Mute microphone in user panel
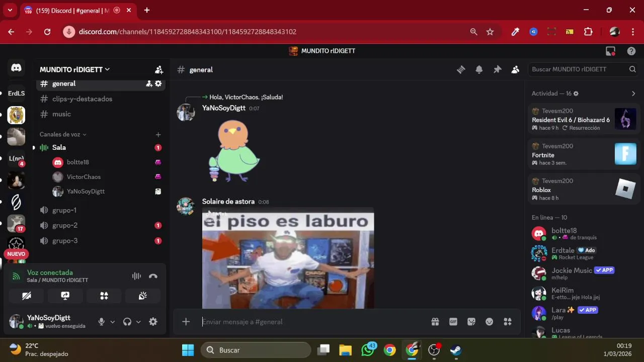644x362 pixels. point(101,322)
